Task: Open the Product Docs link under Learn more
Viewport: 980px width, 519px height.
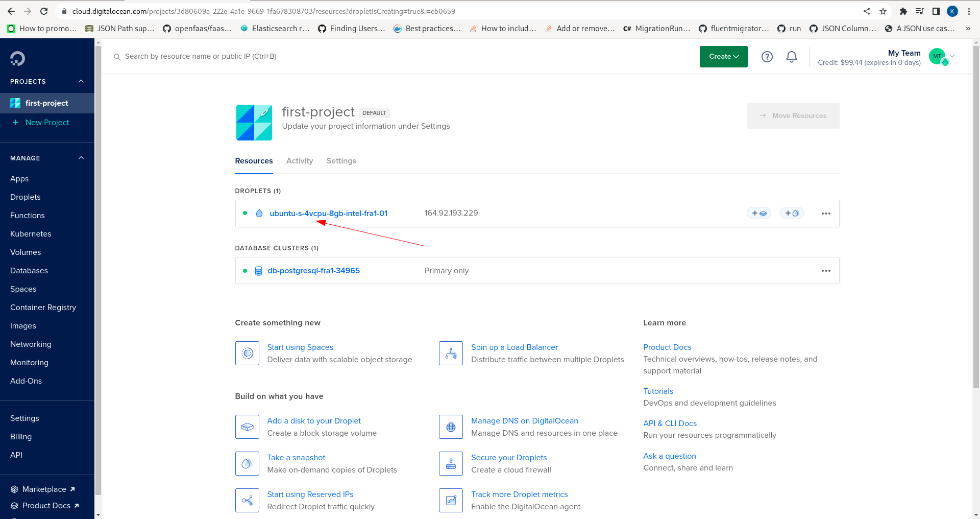Action: coord(667,347)
